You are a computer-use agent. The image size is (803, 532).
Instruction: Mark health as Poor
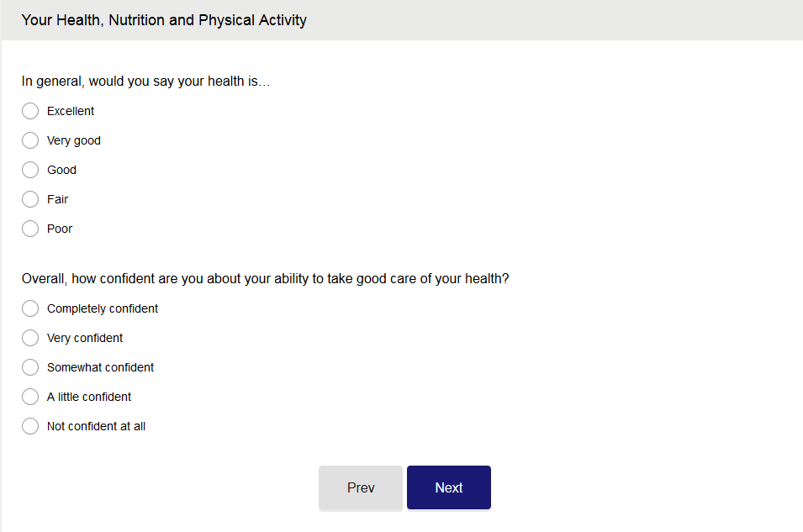[30, 229]
